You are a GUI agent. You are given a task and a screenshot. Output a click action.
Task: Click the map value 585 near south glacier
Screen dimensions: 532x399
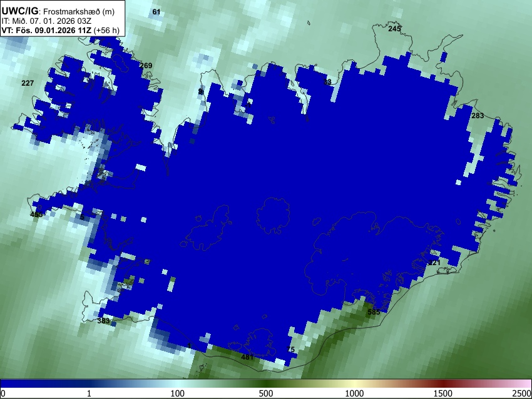click(374, 312)
